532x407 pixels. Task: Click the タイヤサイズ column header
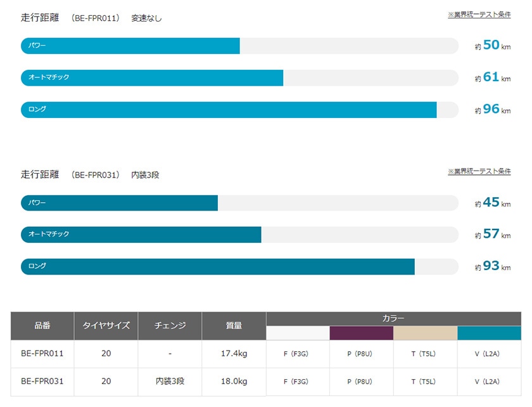click(106, 326)
